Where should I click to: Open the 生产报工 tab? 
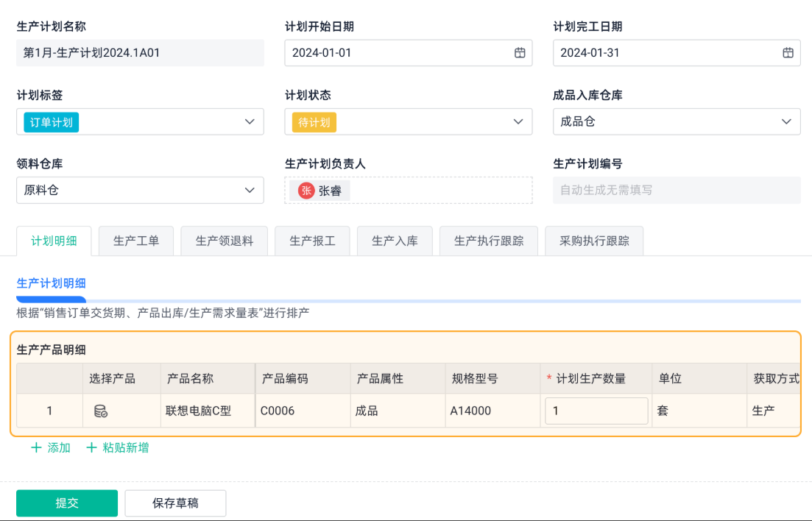pyautogui.click(x=313, y=241)
